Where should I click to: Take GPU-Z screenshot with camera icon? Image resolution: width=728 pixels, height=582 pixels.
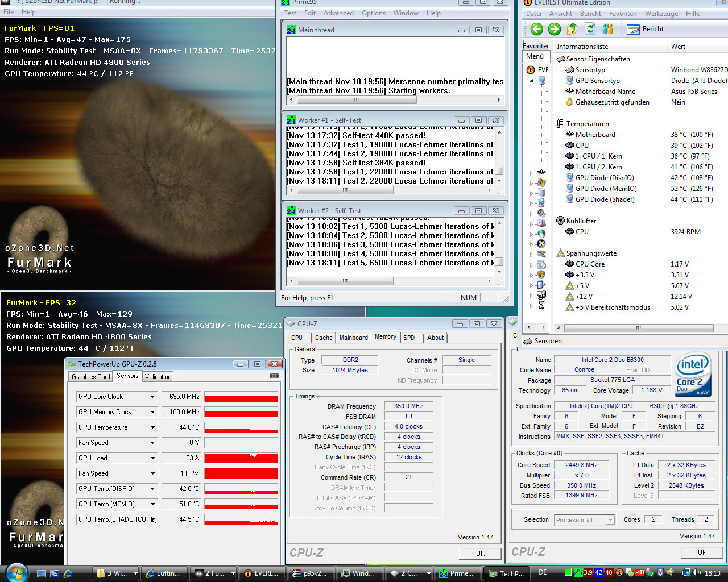(274, 376)
